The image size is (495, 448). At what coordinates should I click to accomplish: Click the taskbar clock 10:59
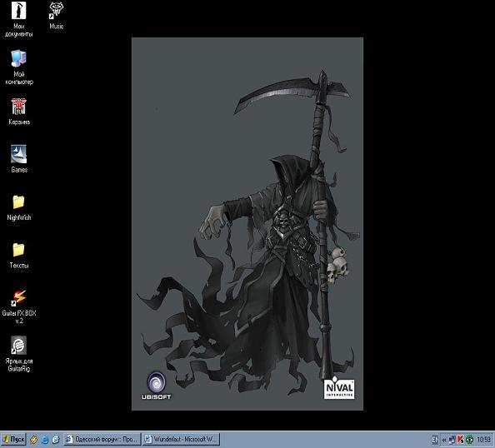coord(483,440)
